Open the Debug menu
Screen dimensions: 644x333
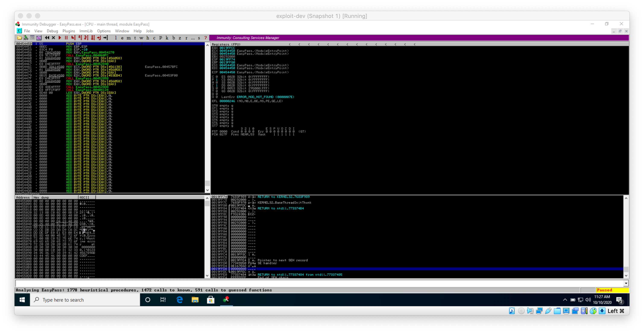click(x=52, y=31)
